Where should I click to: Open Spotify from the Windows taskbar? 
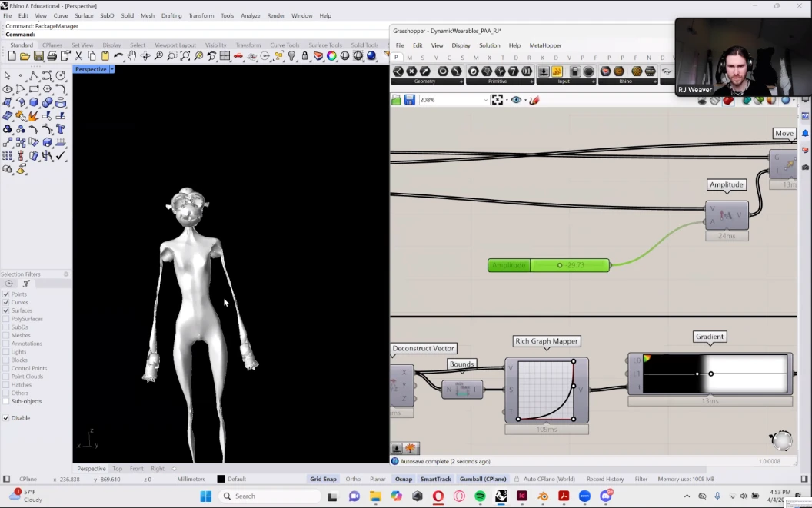[x=480, y=496]
